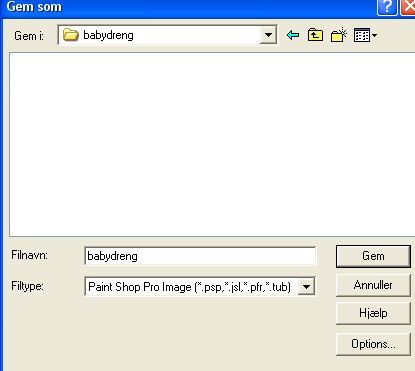Expand the Filtype dropdown arrow
The width and height of the screenshot is (415, 371).
point(306,287)
